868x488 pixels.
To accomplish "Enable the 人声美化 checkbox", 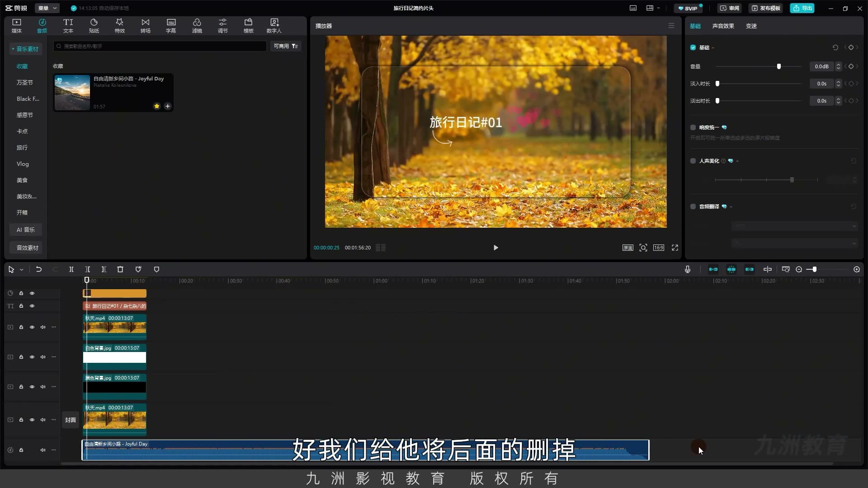I will pos(693,161).
